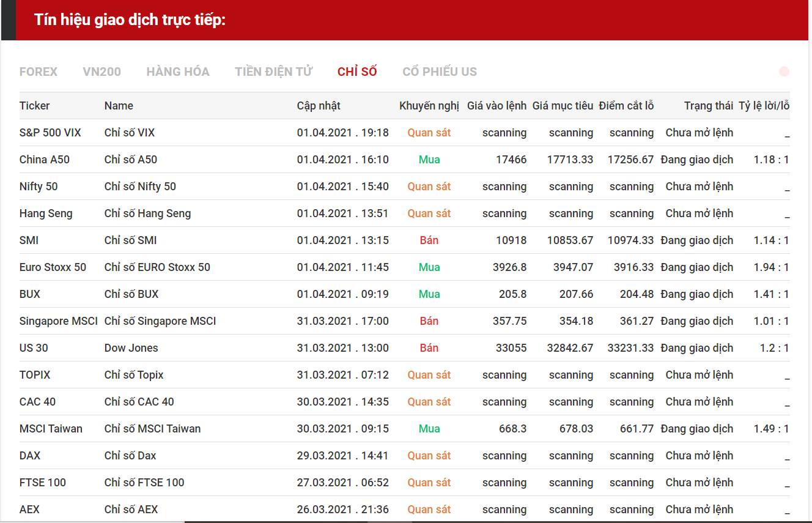
Task: Click the Khuyến nghị column header
Action: (x=429, y=106)
